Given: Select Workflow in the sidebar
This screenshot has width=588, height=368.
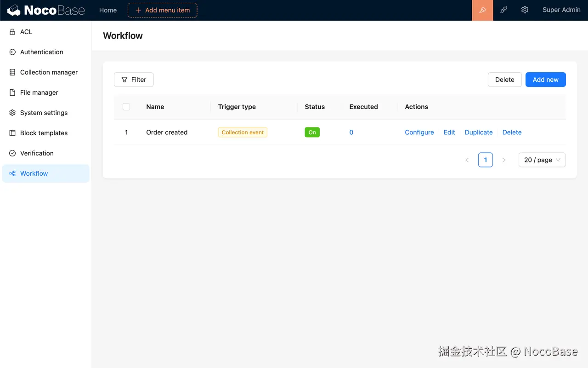Looking at the screenshot, I should click(46, 173).
